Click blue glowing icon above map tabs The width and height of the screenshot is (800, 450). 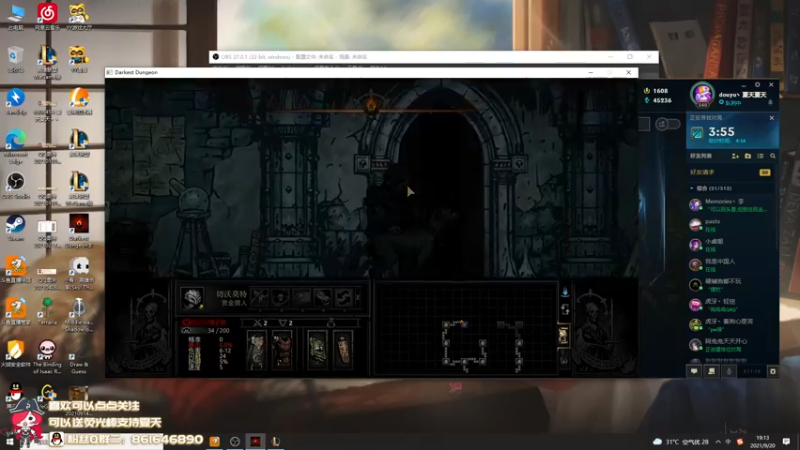tap(565, 292)
